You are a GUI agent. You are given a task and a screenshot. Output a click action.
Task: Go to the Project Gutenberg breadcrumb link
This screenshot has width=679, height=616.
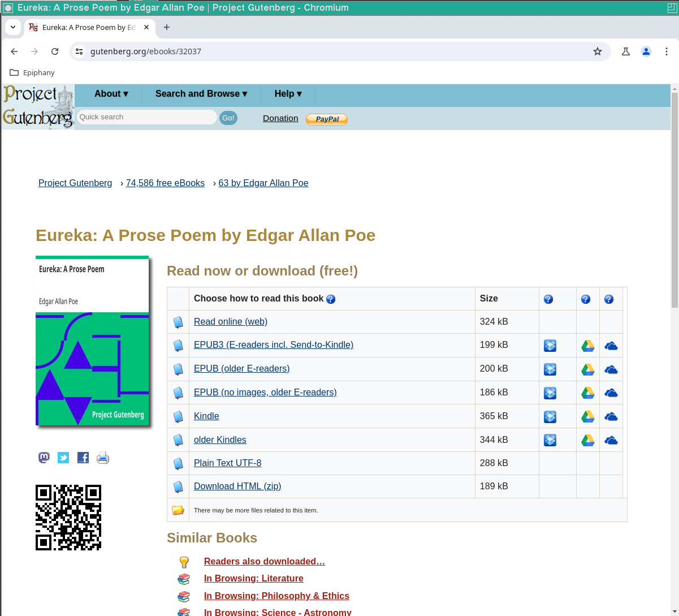(x=75, y=183)
